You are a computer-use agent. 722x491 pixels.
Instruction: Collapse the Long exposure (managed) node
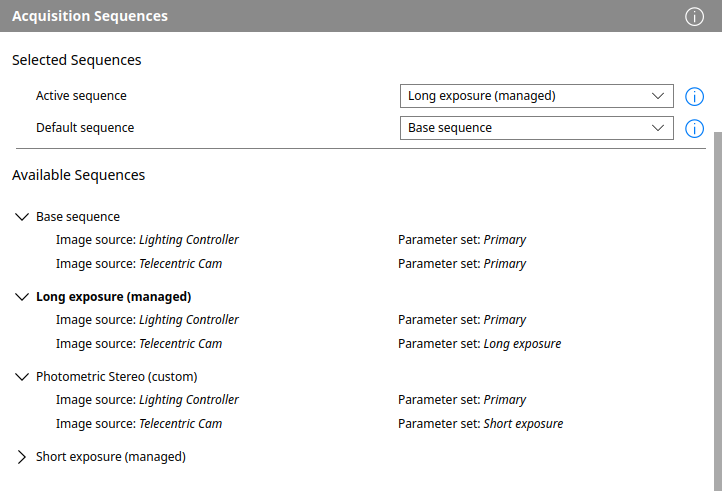[x=22, y=297]
